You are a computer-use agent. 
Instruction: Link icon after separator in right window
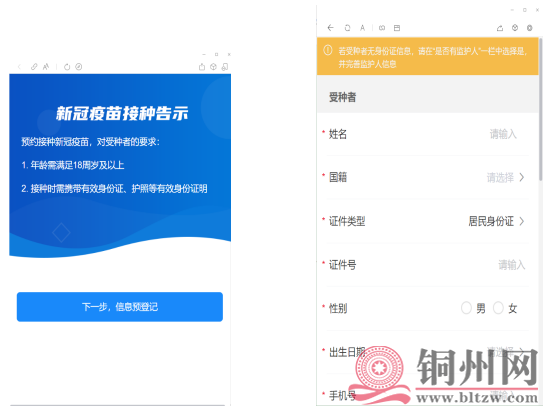[x=382, y=28]
